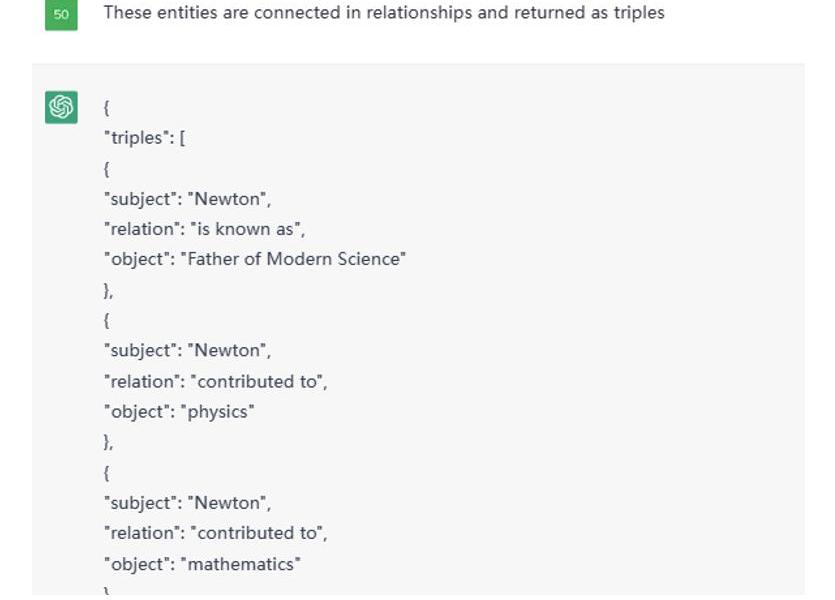Click the "contributed to" relation above "physics"
The width and height of the screenshot is (835, 600).
click(216, 382)
